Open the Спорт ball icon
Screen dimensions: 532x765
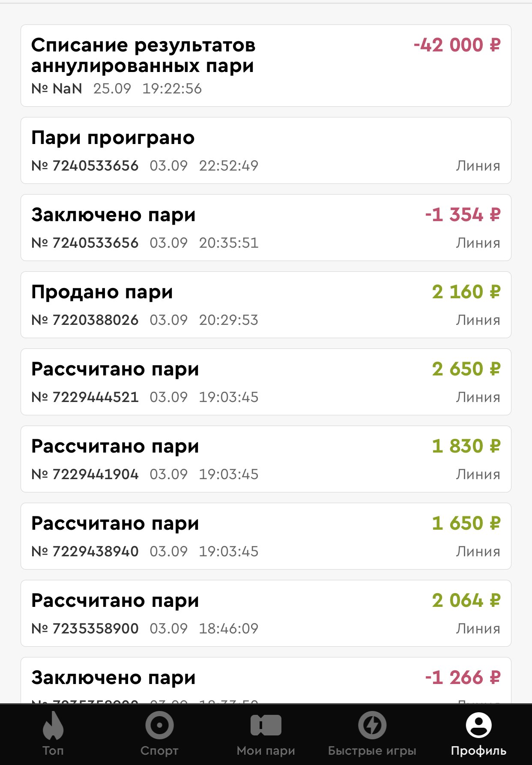(159, 725)
